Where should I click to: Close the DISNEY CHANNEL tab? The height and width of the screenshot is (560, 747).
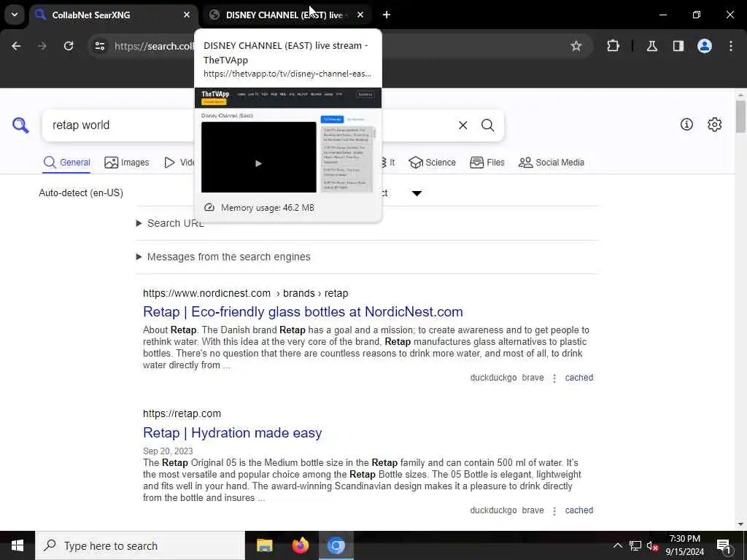click(360, 15)
